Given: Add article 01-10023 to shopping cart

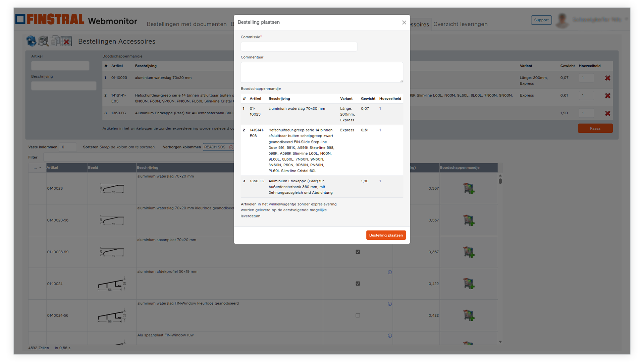Looking at the screenshot, I should point(469,188).
